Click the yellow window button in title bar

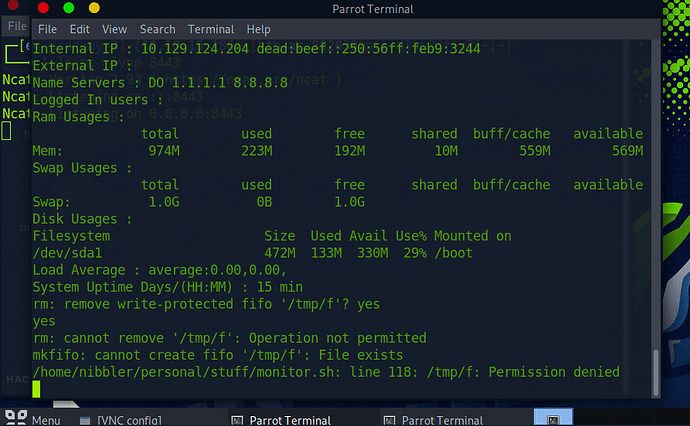click(x=95, y=9)
